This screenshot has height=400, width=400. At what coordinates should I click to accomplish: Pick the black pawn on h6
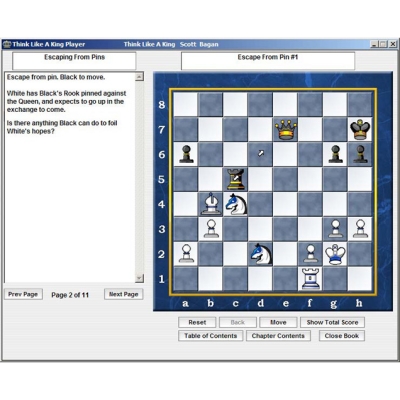pos(360,154)
